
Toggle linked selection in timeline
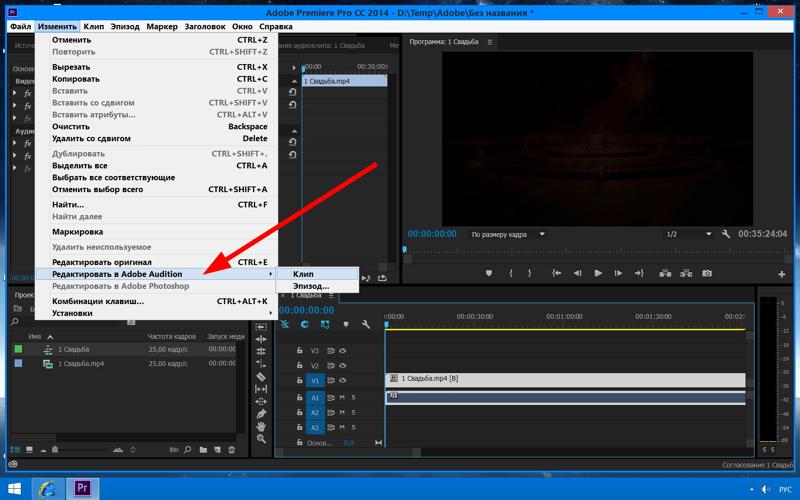[x=325, y=324]
